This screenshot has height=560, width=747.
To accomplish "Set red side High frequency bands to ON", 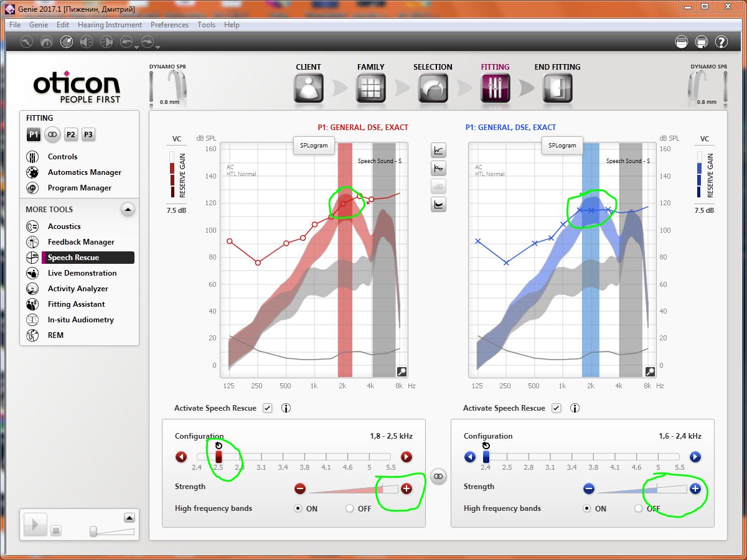I will point(298,508).
